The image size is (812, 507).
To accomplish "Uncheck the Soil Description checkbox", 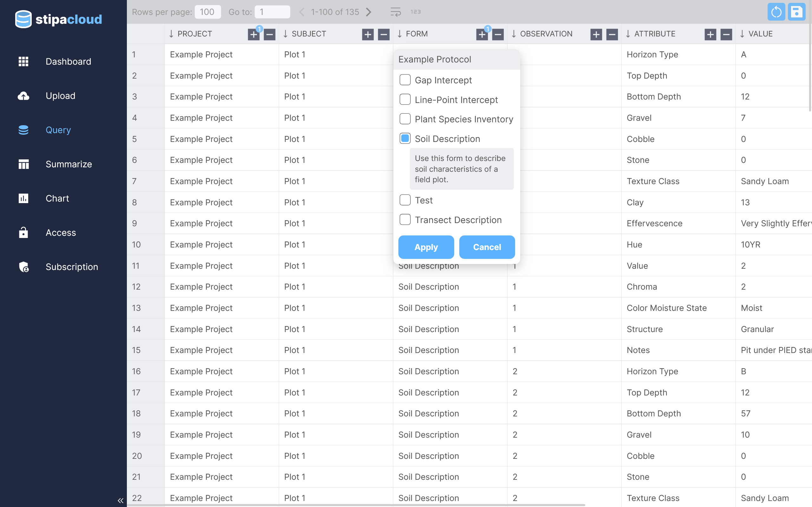I will point(405,138).
